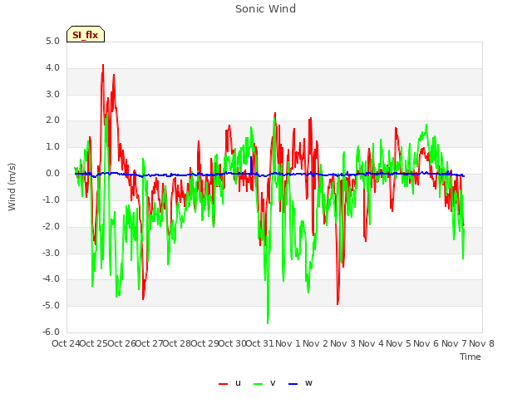This screenshot has height=399, width=532.
Task: Click the Nov 3 date tick label
Action: coord(342,343)
